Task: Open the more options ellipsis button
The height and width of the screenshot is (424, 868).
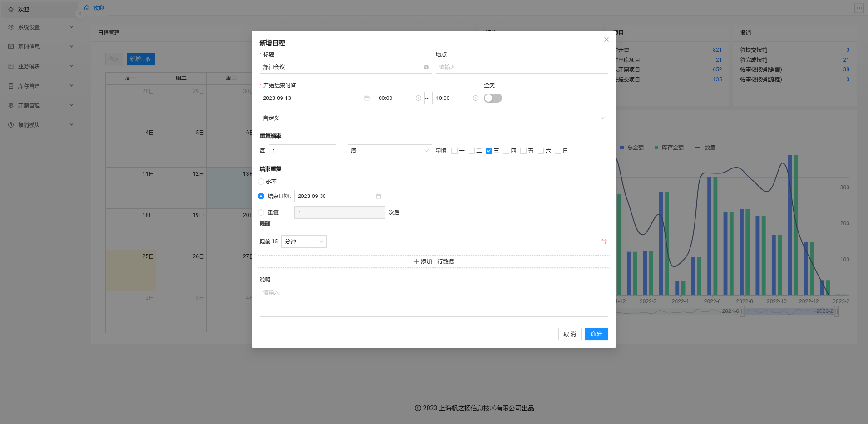Action: (859, 8)
